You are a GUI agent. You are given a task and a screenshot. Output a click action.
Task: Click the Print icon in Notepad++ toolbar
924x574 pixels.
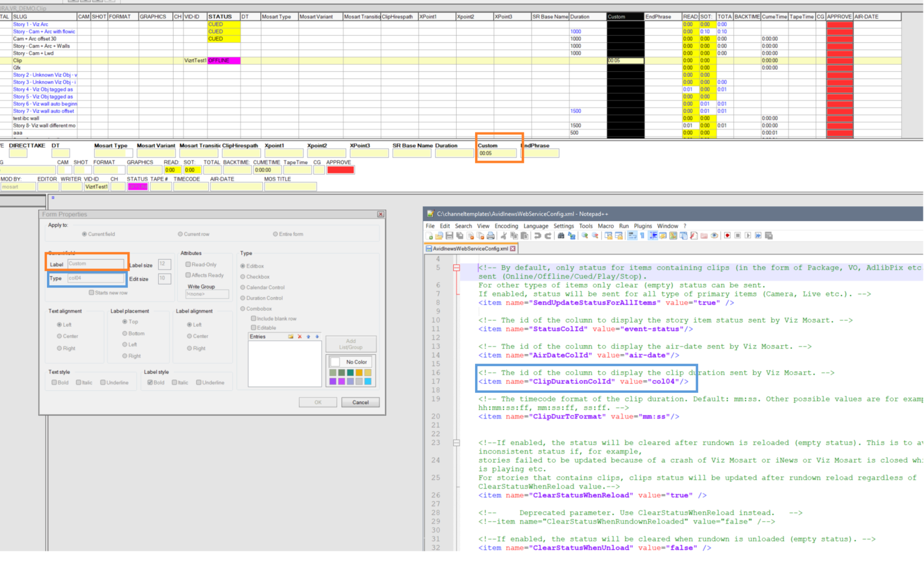tap(491, 236)
